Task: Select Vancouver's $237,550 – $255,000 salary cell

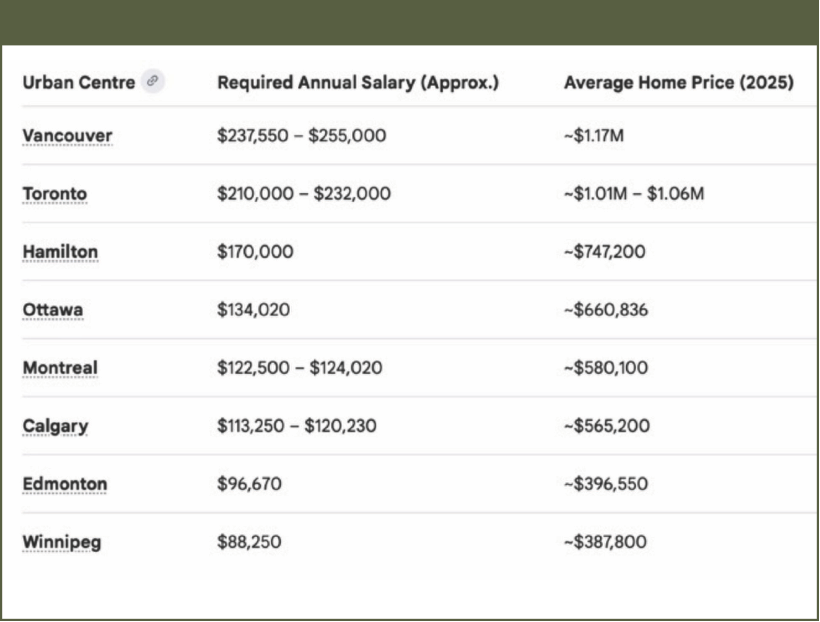Action: pyautogui.click(x=301, y=136)
